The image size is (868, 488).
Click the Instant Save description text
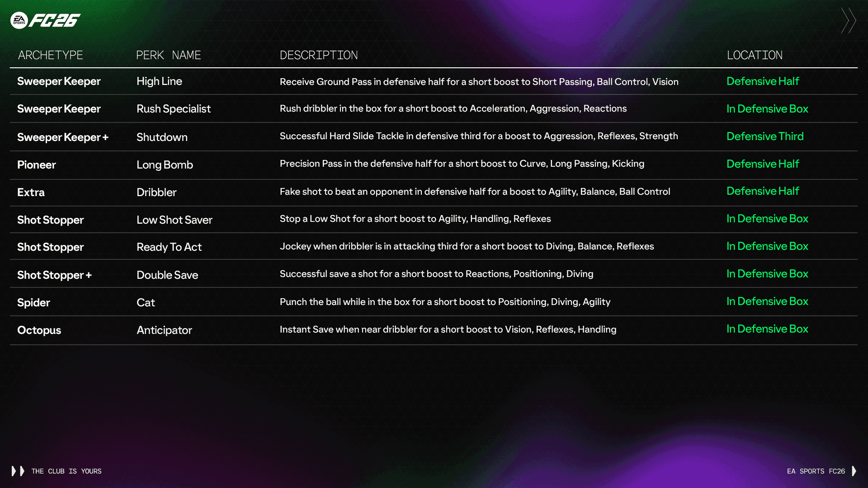(x=448, y=329)
